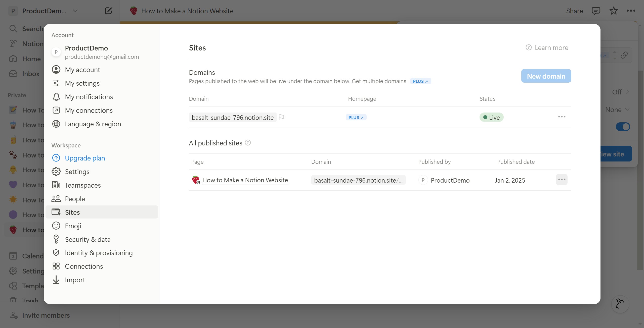Open Identity & provisioning section
This screenshot has height=328, width=644.
(102, 253)
